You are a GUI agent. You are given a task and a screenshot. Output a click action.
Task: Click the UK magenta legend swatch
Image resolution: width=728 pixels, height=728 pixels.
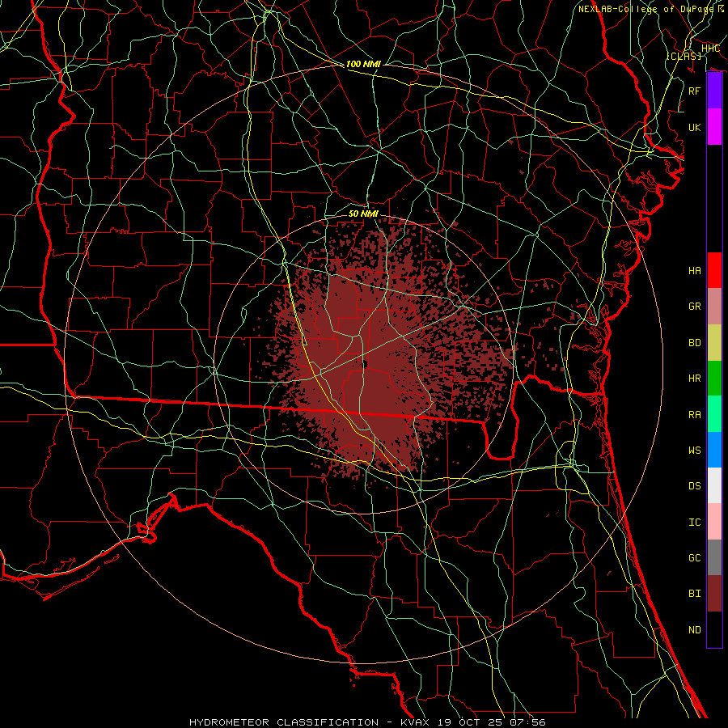714,127
